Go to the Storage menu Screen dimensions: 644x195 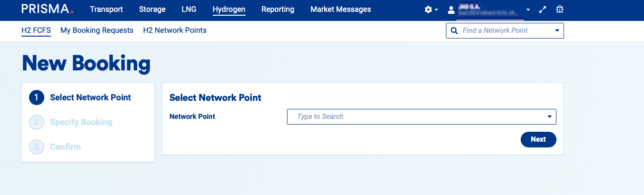[x=152, y=9]
